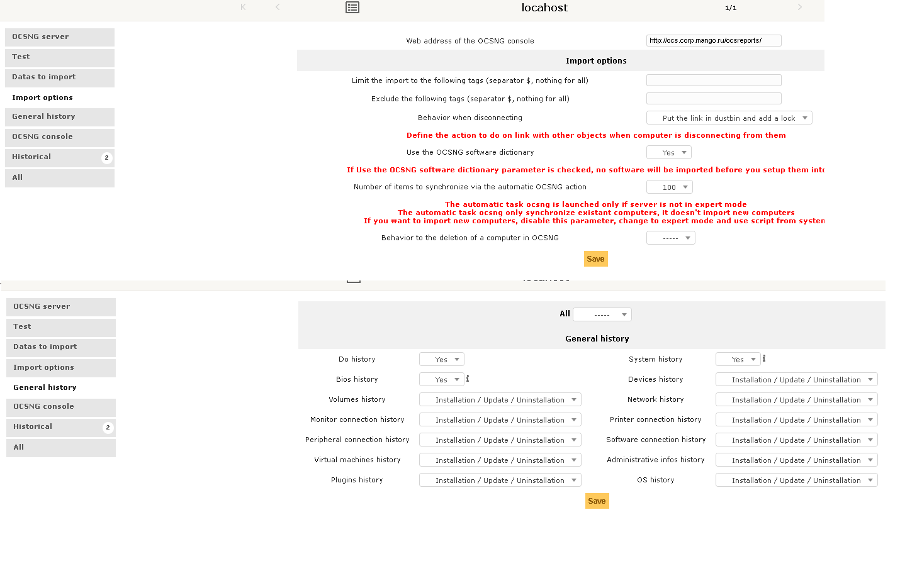900x588 pixels.
Task: Click the first-page navigation arrow icon
Action: (x=243, y=8)
